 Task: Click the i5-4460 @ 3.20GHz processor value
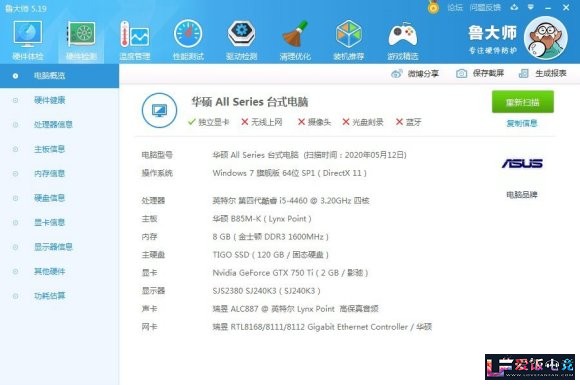(291, 200)
